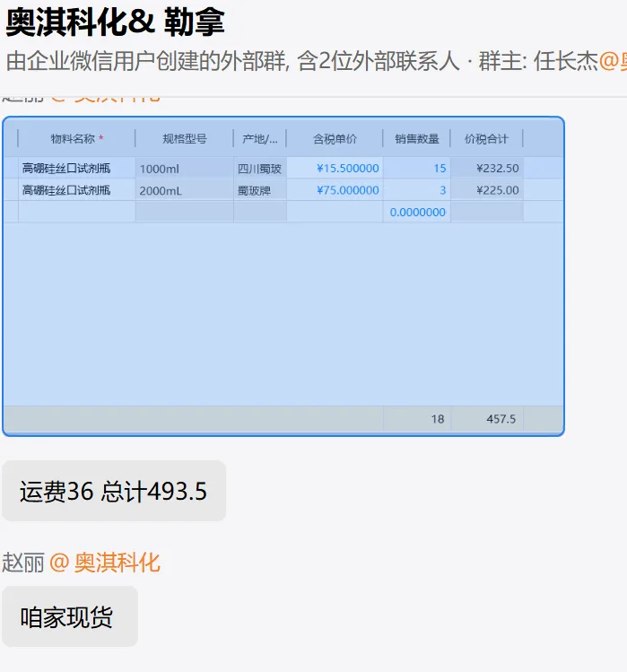
Task: Click the 蜀玻牌 origin cell
Action: (260, 190)
